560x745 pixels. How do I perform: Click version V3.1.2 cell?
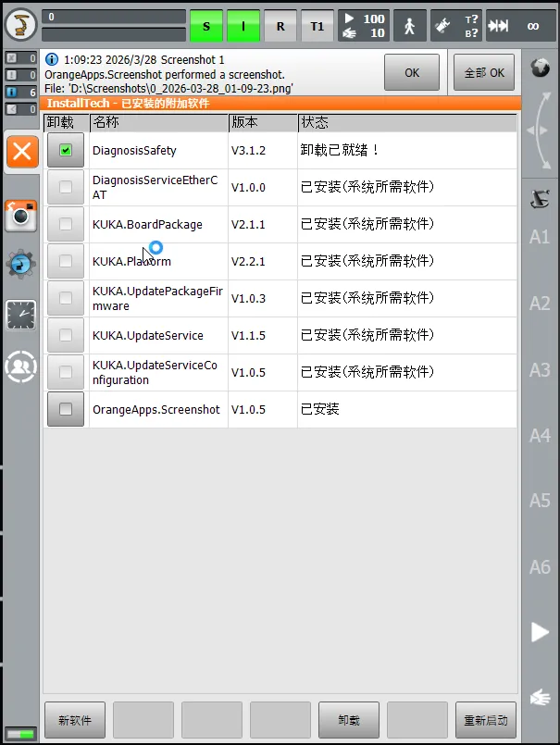click(x=263, y=150)
